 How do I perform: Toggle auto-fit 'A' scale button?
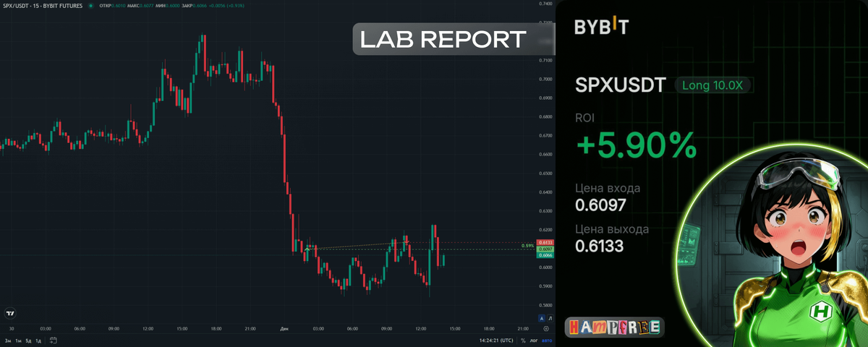tap(542, 318)
